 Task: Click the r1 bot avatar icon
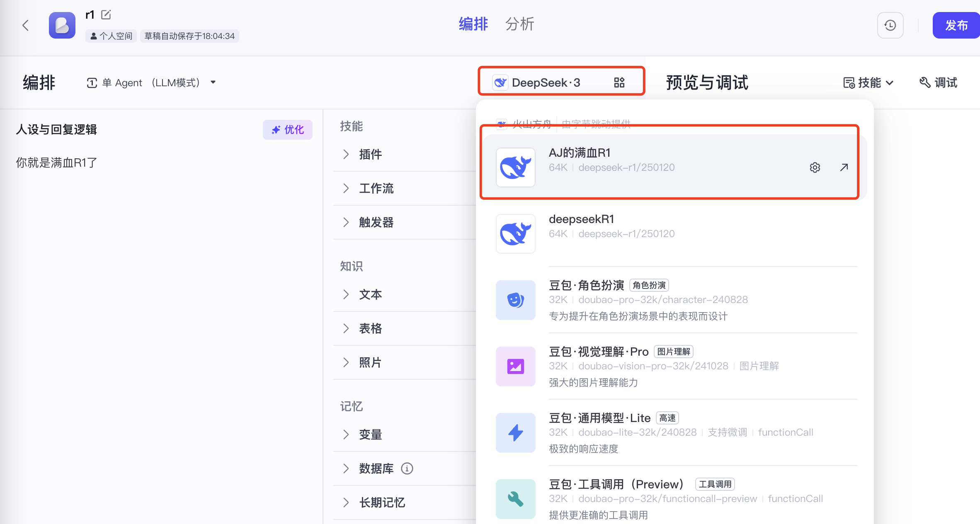(x=62, y=26)
